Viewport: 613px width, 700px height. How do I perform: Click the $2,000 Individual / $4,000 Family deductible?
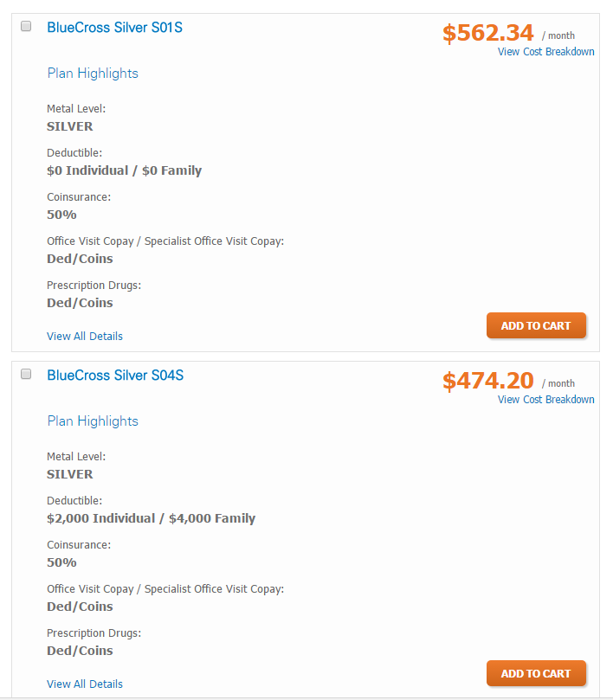pyautogui.click(x=151, y=518)
